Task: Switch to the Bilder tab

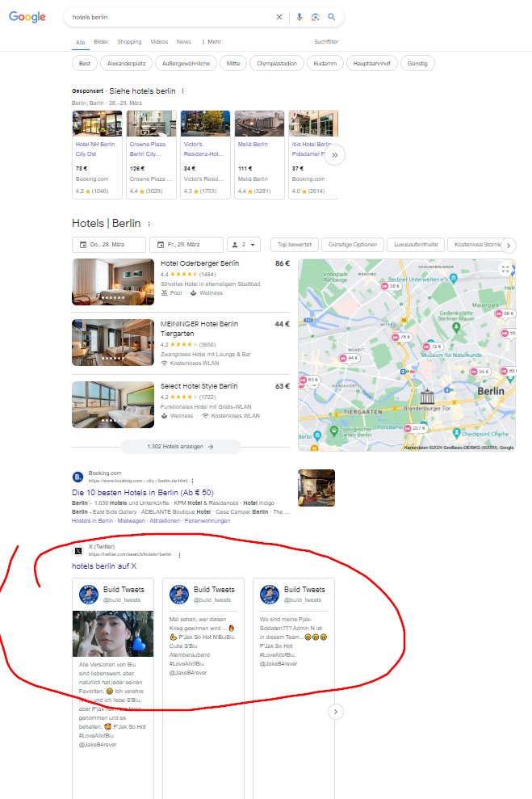Action: pyautogui.click(x=101, y=42)
